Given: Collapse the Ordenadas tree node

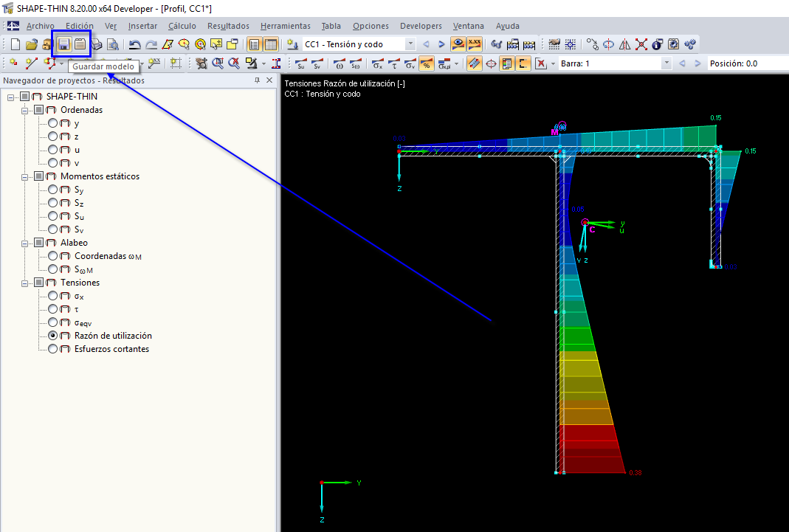Looking at the screenshot, I should coord(25,110).
